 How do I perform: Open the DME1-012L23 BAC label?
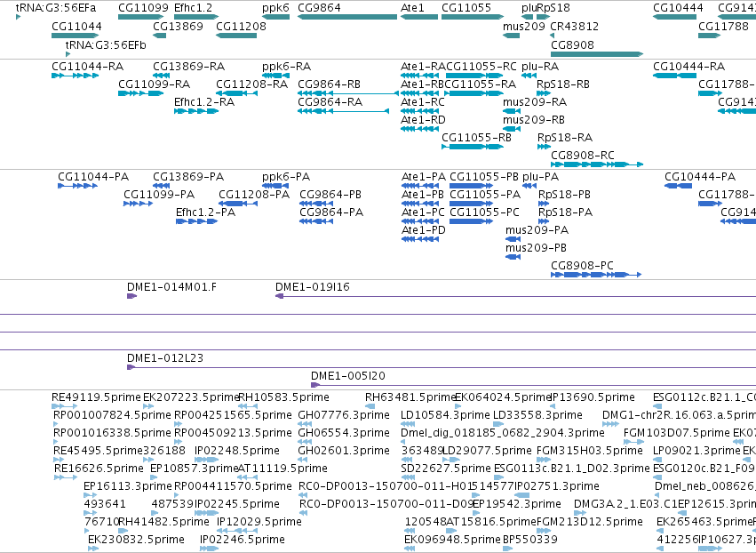point(165,358)
